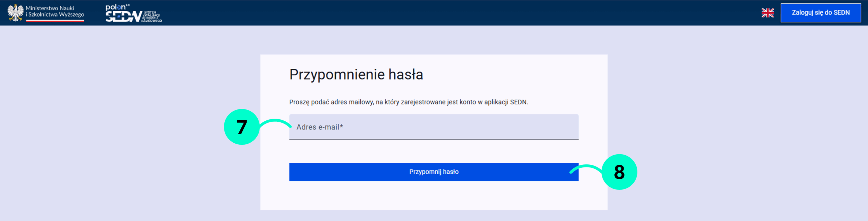Click the 'Adres e-mail*' placeholder label
This screenshot has width=868, height=221.
pyautogui.click(x=318, y=127)
